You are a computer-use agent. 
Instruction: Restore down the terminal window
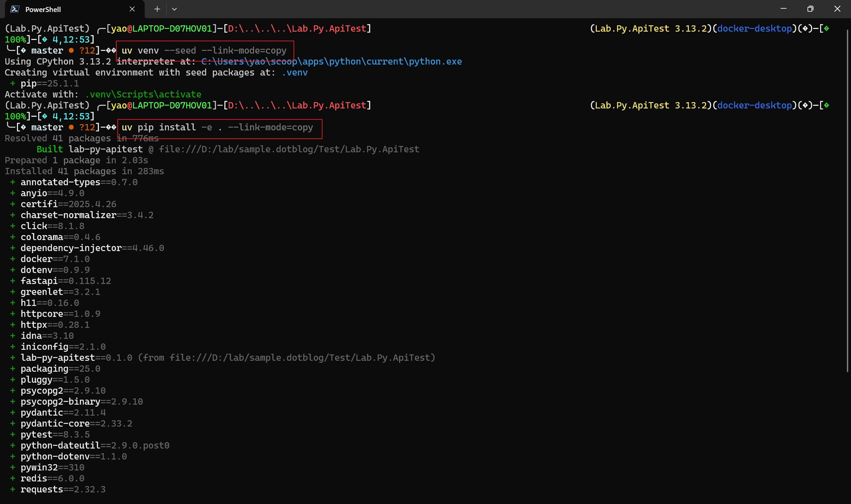[x=810, y=9]
